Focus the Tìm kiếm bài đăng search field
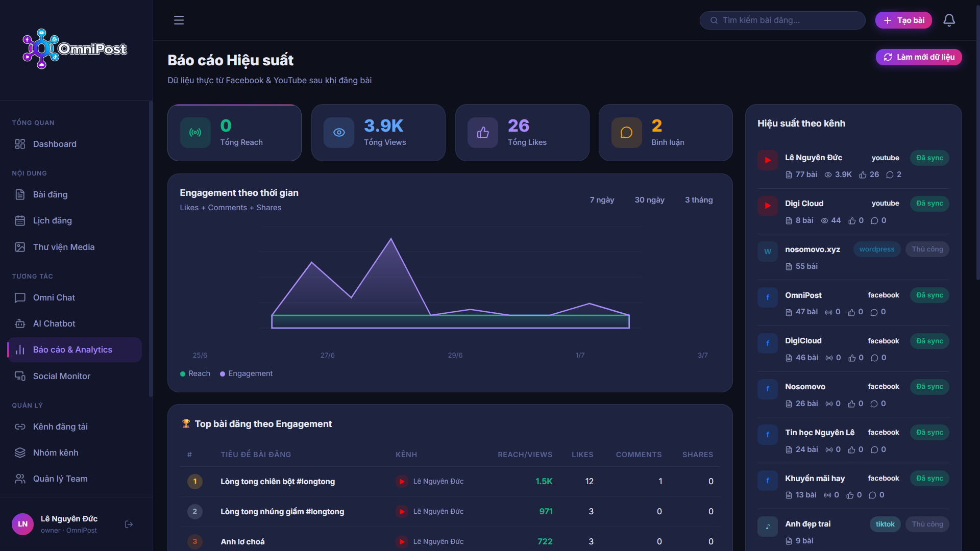 (x=782, y=20)
